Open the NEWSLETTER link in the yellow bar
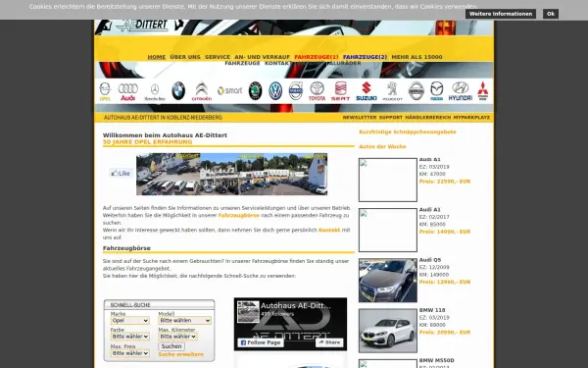This screenshot has width=588, height=368. pos(360,118)
